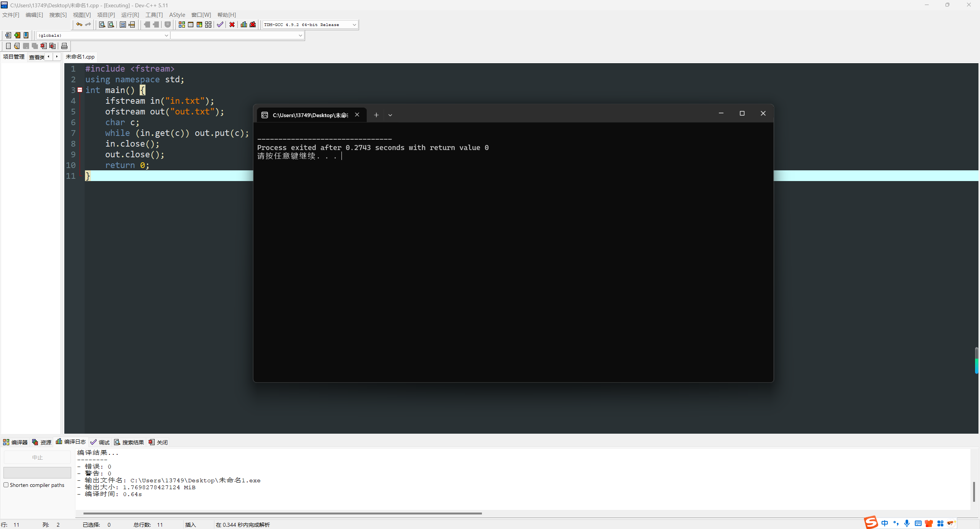Open the AStyle menu
Screen dimensions: 980x529
[x=177, y=15]
